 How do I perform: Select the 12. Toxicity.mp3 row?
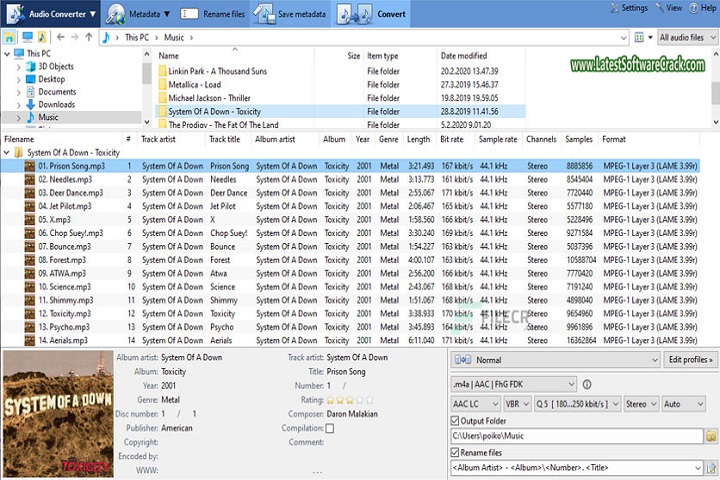[350, 314]
